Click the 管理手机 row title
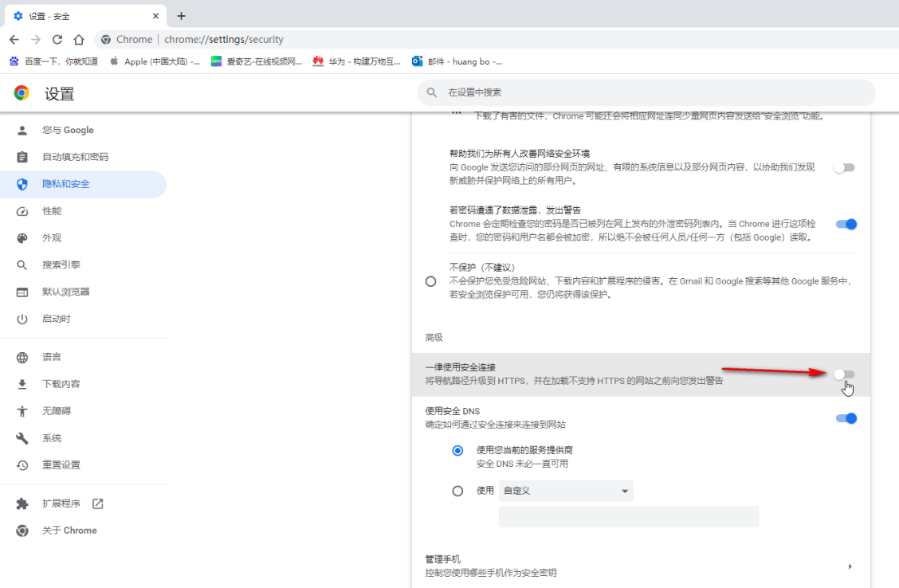This screenshot has width=899, height=588. pos(442,559)
